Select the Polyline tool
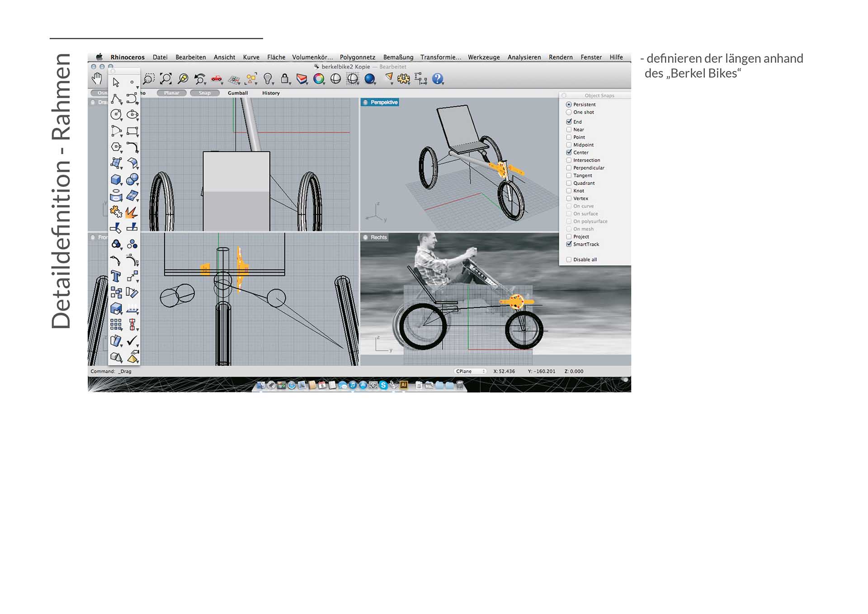 pos(116,99)
